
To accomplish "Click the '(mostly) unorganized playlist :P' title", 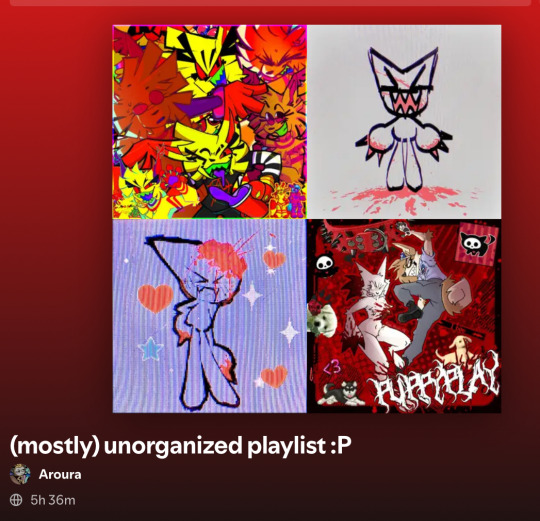I will click(x=181, y=446).
